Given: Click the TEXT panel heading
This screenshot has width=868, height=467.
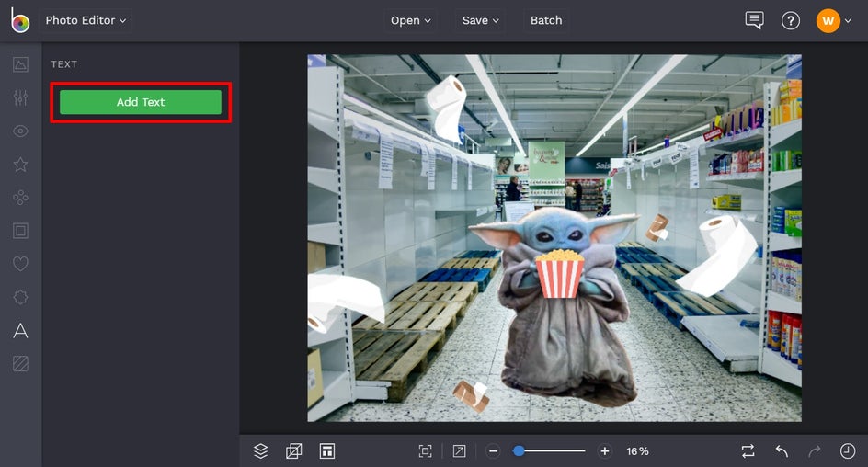Looking at the screenshot, I should click(64, 64).
